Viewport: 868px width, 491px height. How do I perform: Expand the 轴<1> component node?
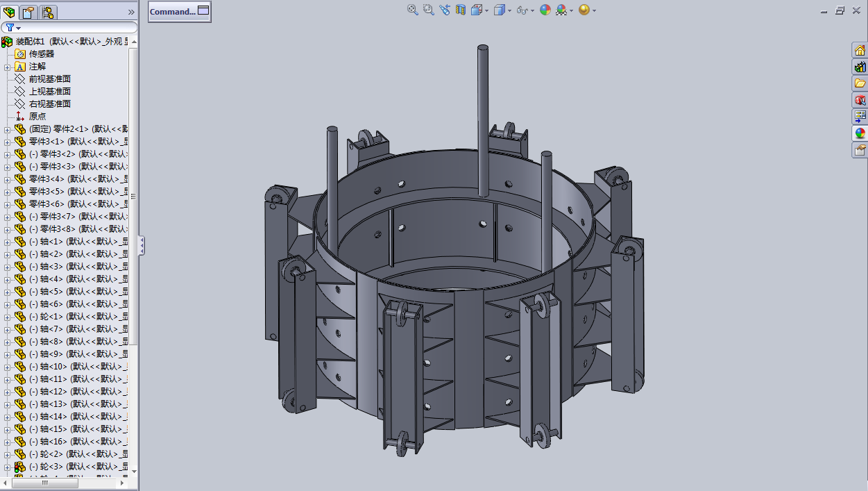point(8,242)
